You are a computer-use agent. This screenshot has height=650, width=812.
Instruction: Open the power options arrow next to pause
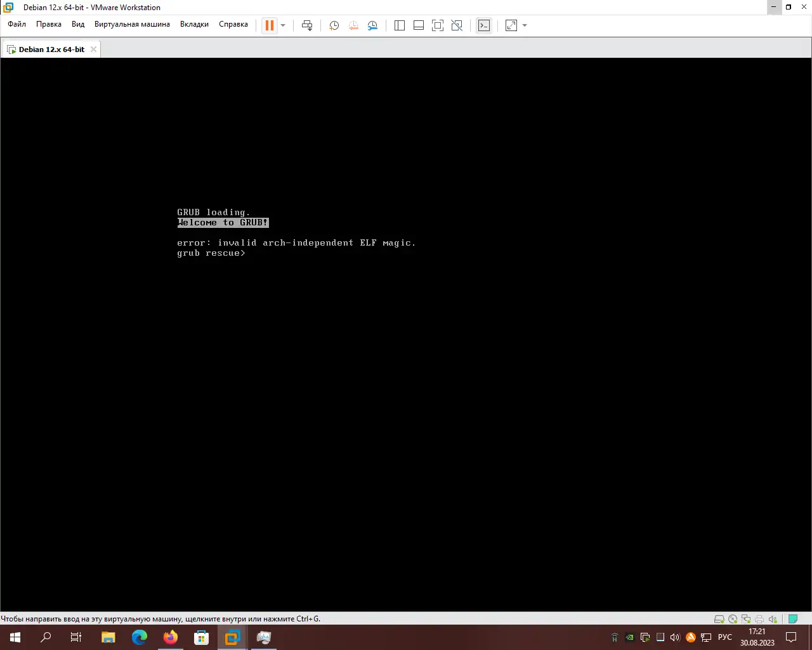click(x=283, y=25)
